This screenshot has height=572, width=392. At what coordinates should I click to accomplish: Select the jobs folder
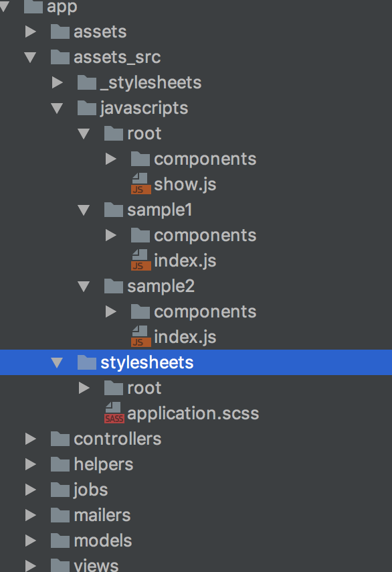coord(91,490)
